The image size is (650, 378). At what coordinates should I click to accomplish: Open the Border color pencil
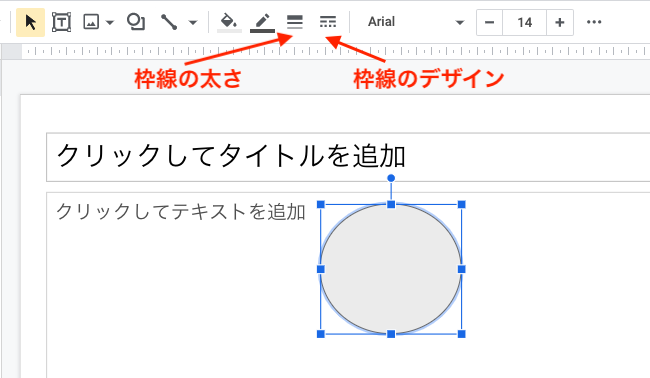pyautogui.click(x=262, y=22)
